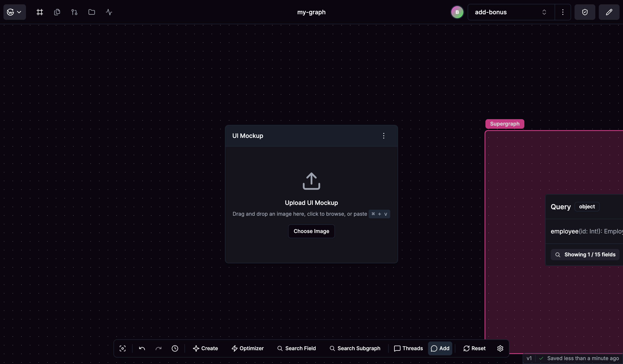The image size is (623, 364).
Task: Open the copy/duplicate pages icon
Action: [x=57, y=12]
